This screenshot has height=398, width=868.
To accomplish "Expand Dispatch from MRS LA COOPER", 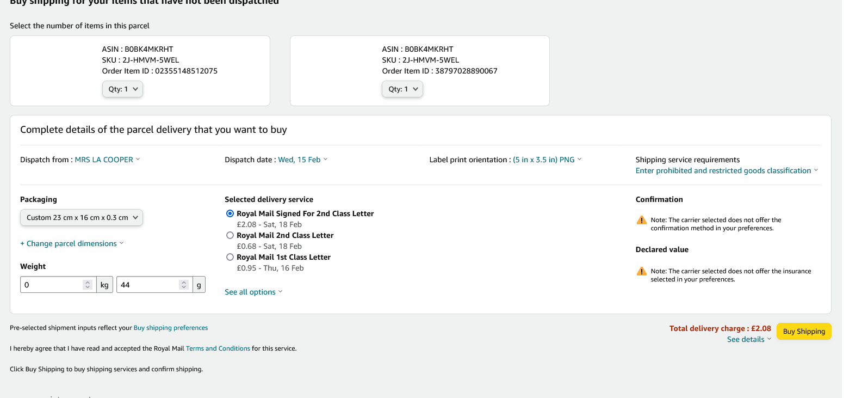I will pyautogui.click(x=107, y=160).
